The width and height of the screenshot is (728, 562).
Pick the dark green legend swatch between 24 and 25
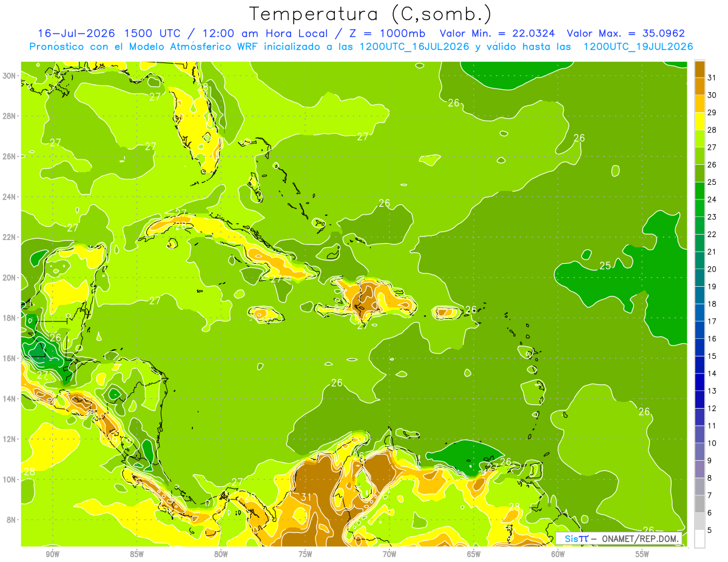tap(699, 191)
